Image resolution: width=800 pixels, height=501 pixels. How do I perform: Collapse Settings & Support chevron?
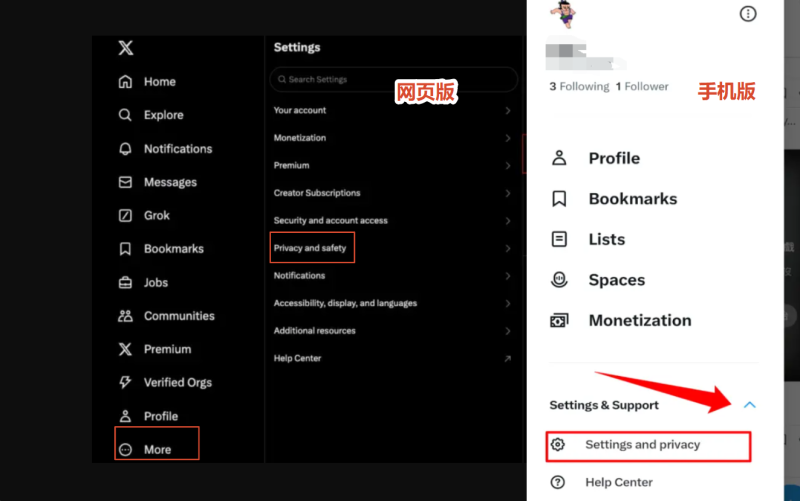[749, 405]
